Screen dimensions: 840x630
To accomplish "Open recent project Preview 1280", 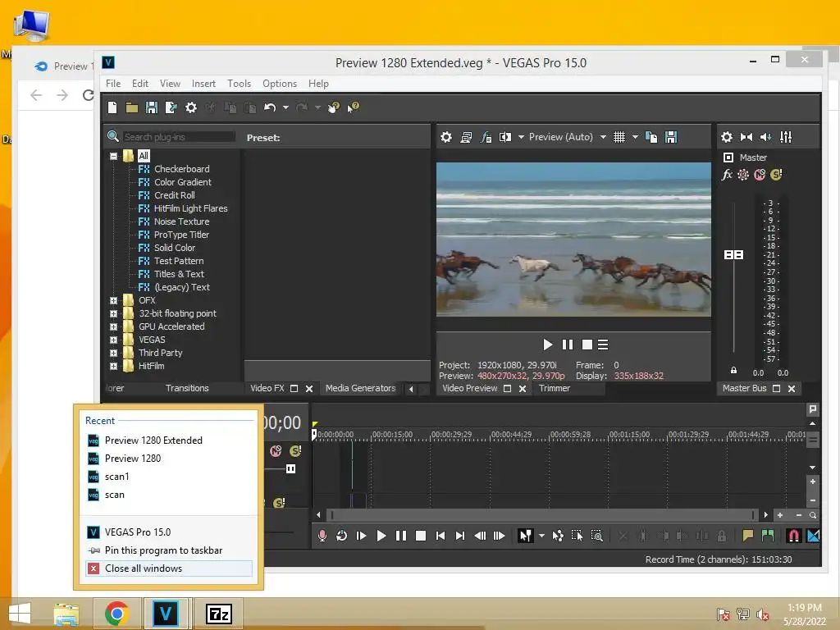I will tap(133, 459).
